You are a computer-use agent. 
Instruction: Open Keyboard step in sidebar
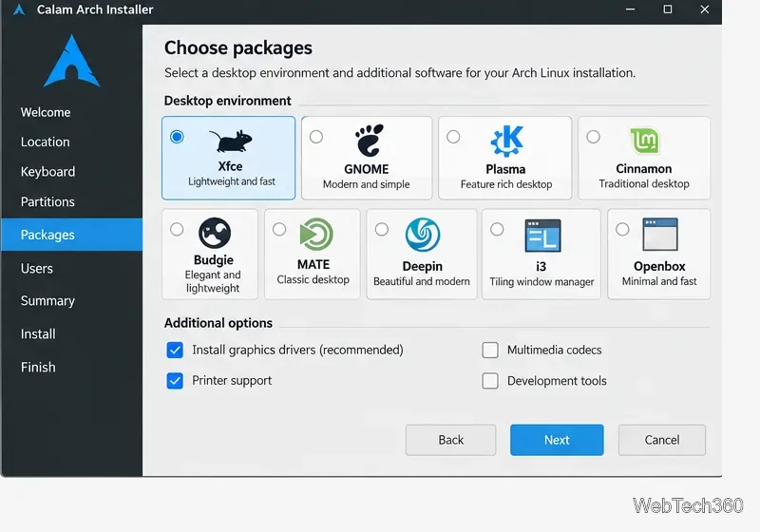click(47, 172)
